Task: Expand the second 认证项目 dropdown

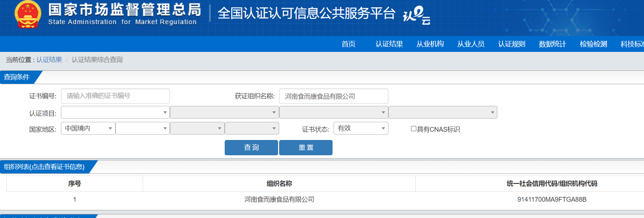Action: pyautogui.click(x=224, y=112)
